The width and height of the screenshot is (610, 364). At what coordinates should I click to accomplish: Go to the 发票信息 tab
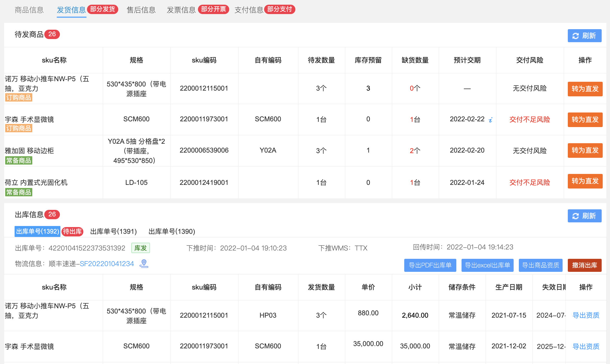click(x=181, y=10)
